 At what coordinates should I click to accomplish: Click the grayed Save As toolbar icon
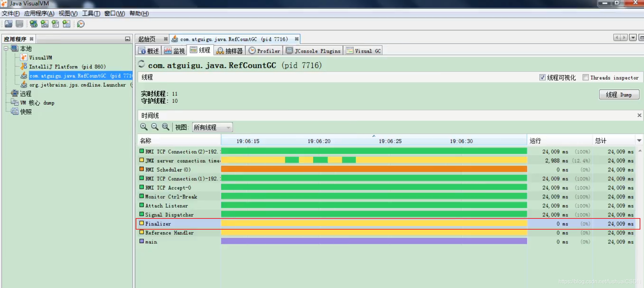coord(20,24)
